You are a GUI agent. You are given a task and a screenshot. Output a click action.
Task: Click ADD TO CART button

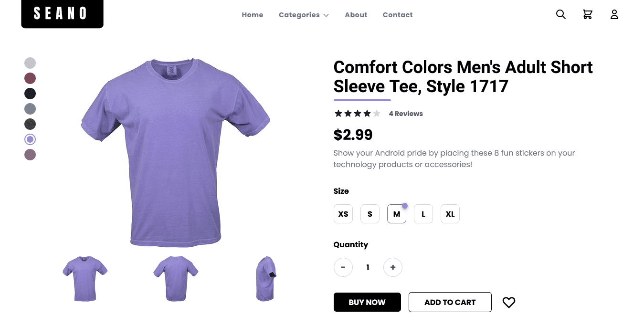pos(450,302)
